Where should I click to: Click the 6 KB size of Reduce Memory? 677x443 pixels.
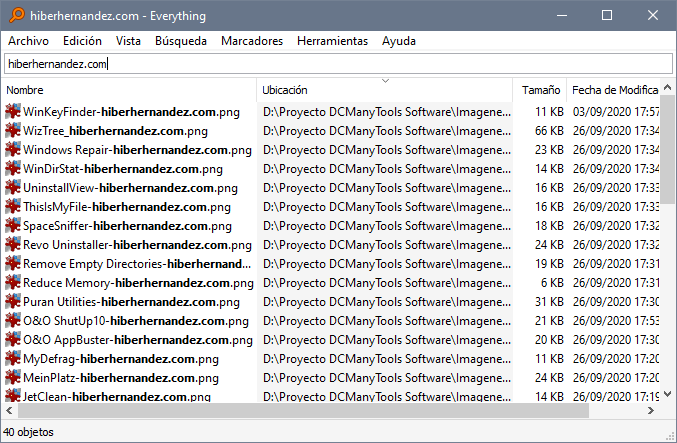[552, 283]
